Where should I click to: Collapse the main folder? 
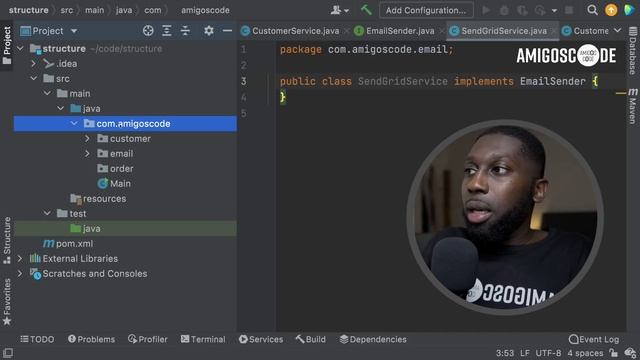coord(47,93)
